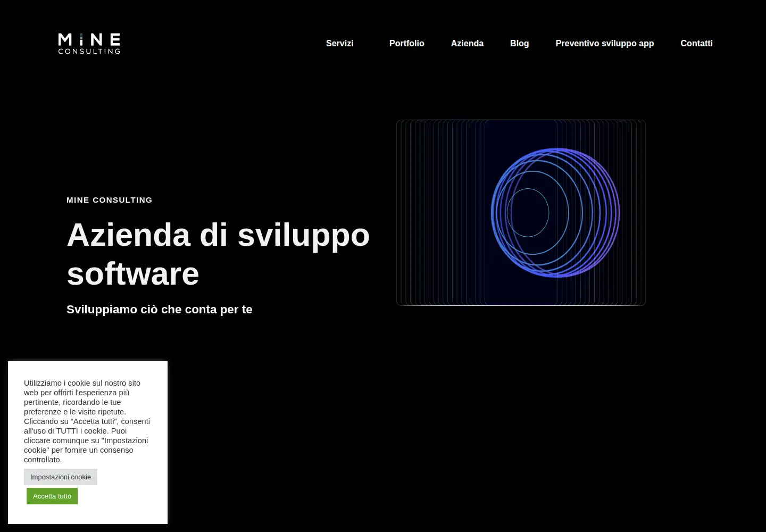This screenshot has height=532, width=766.
Task: Open the Servizi menu item
Action: coord(339,44)
